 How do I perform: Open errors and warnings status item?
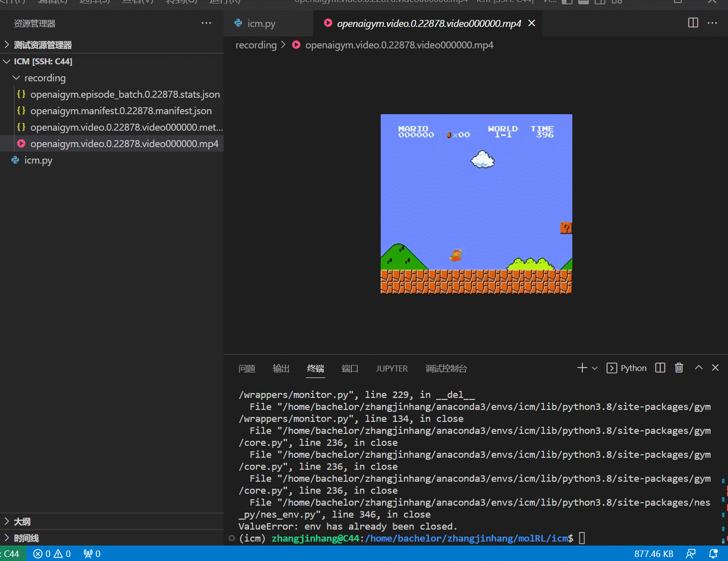(x=52, y=554)
